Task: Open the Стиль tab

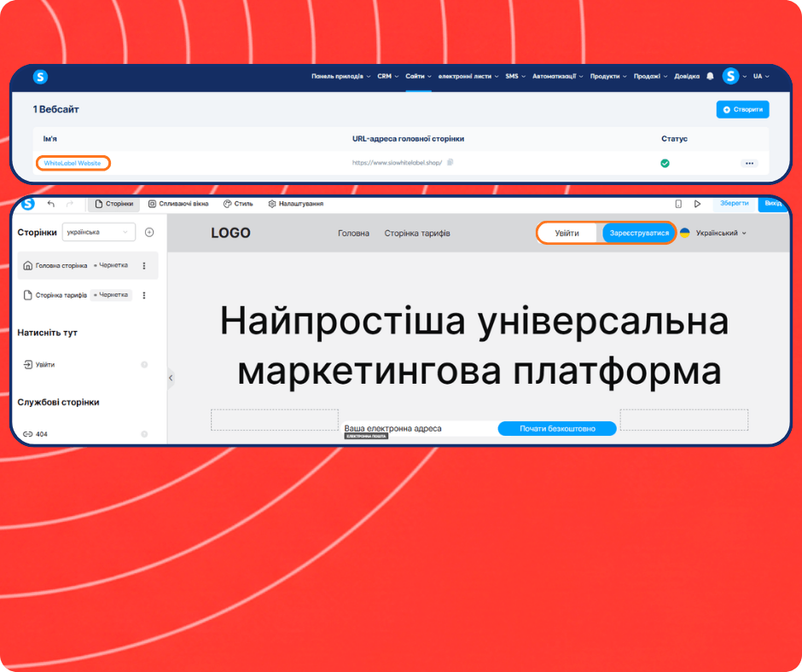Action: click(238, 204)
